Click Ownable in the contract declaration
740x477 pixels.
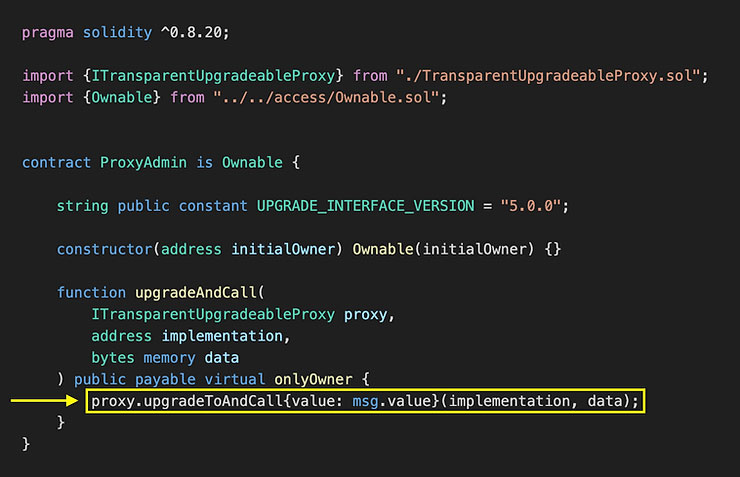[x=252, y=162]
